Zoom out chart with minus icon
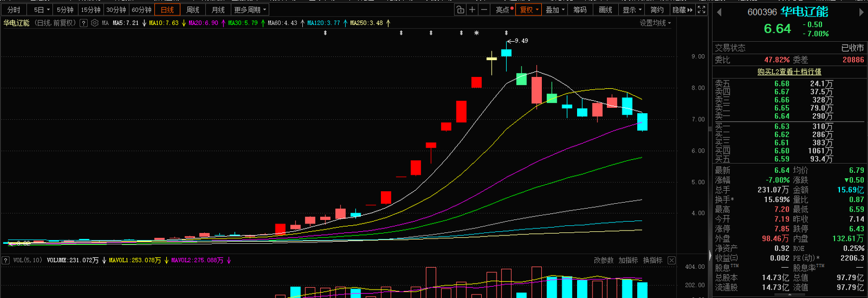The image size is (868, 298). tap(483, 10)
